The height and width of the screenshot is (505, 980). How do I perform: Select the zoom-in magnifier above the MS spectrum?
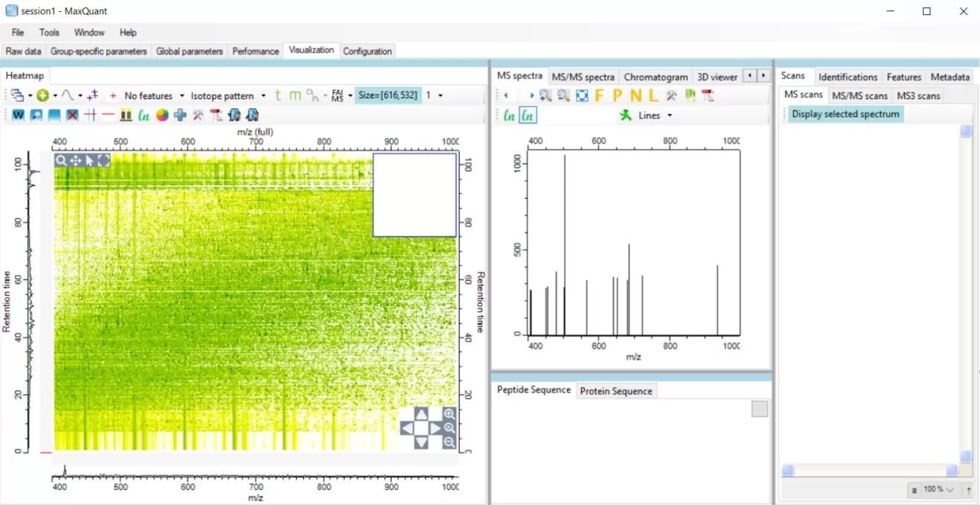click(545, 95)
